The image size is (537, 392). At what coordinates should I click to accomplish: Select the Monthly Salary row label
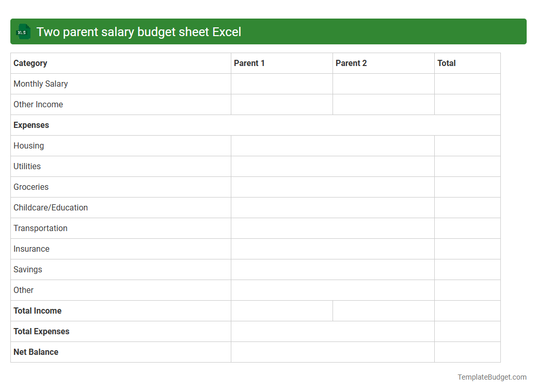[x=40, y=84]
